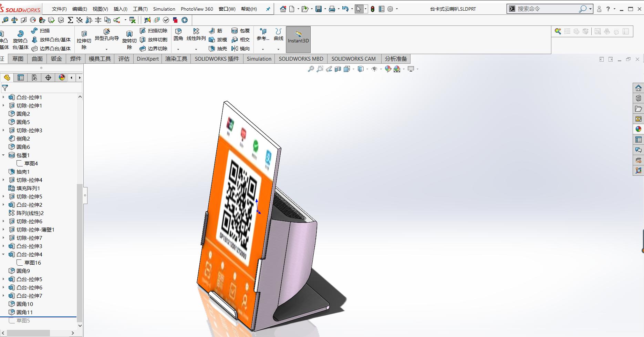Click the 边界切除 boundary cut button
Viewport: 644px width, 337px height.
pos(153,49)
